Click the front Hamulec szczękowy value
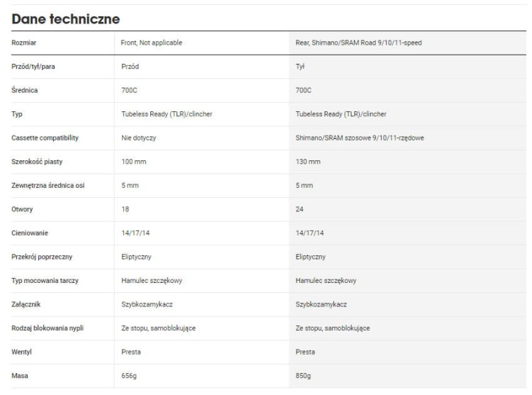Image resolution: width=532 pixels, height=395 pixels. click(152, 280)
